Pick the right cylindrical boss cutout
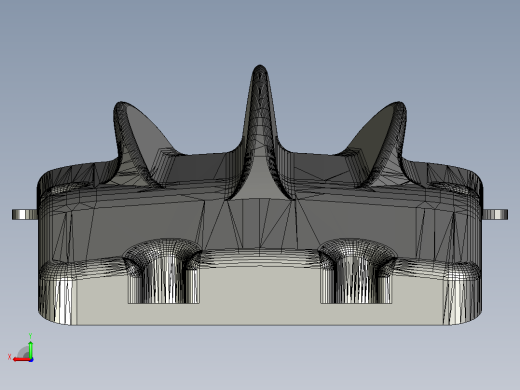This screenshot has width=520, height=390. 356,271
